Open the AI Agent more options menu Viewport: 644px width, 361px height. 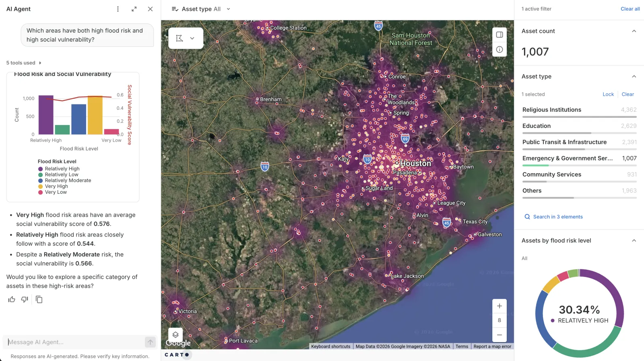pos(118,9)
